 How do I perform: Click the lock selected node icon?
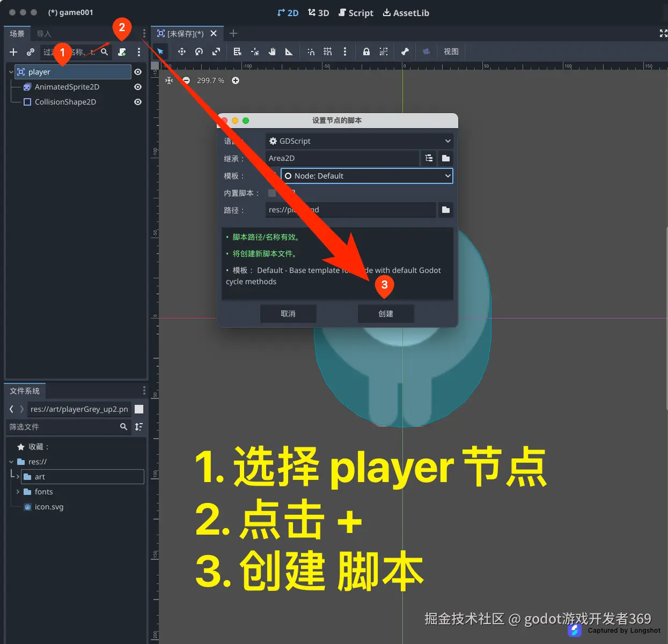coord(366,51)
